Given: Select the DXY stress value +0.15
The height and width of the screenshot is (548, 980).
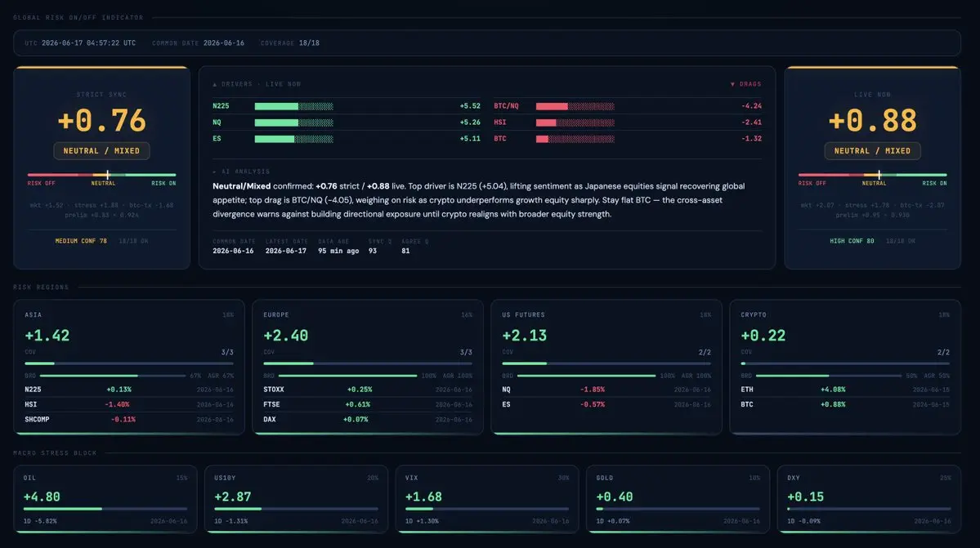Looking at the screenshot, I should tap(806, 497).
